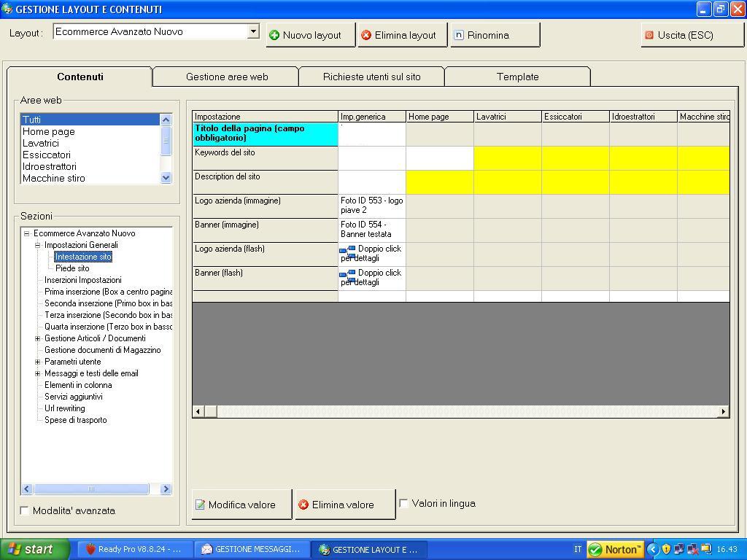Screen dimensions: 747x560
Task: Select Elementi in colonna tree item
Action: [x=78, y=385]
